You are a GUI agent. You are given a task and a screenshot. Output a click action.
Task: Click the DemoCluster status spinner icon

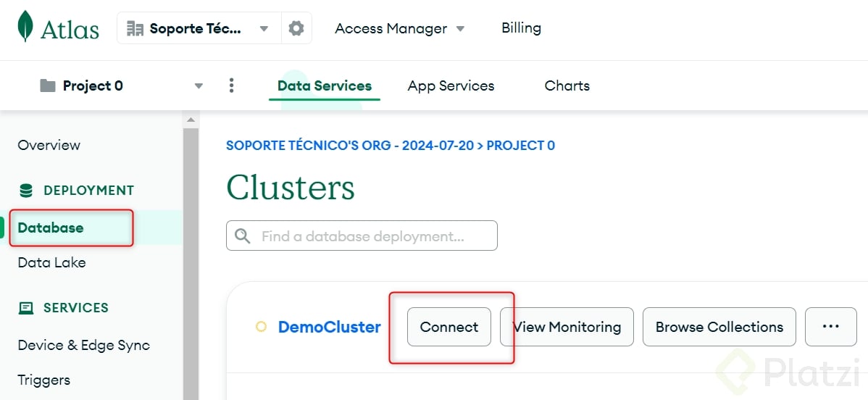click(x=261, y=327)
